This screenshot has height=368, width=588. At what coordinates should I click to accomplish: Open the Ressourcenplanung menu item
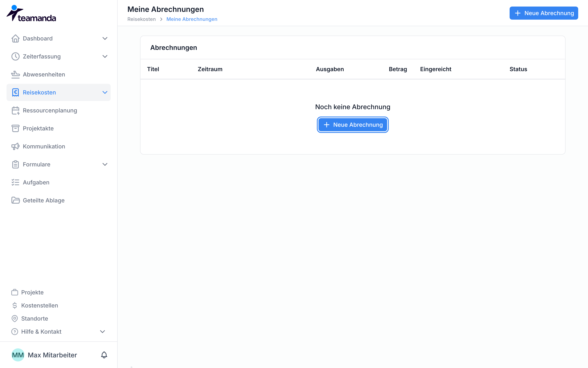(58, 110)
